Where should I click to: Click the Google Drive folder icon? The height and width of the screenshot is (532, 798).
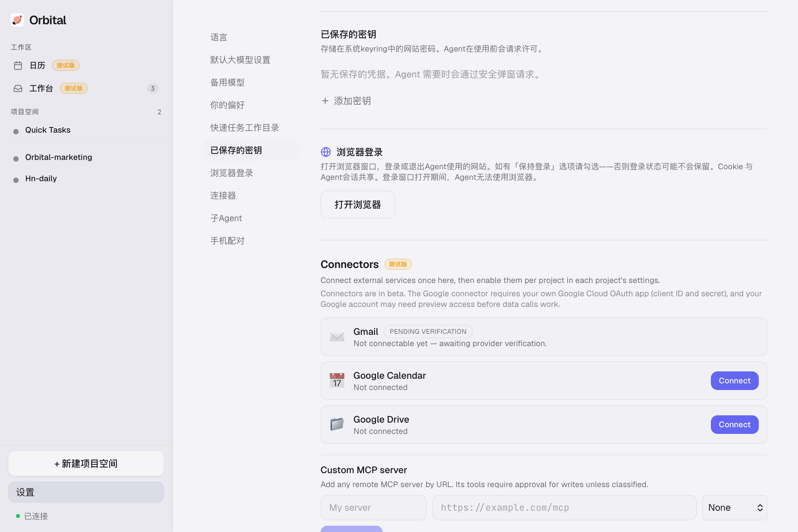coord(337,424)
